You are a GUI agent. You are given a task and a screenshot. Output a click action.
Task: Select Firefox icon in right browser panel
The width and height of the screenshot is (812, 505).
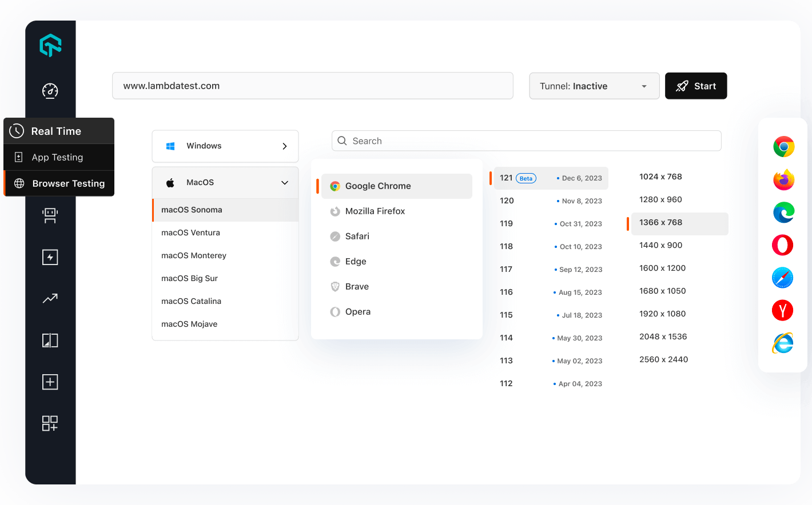coord(783,180)
